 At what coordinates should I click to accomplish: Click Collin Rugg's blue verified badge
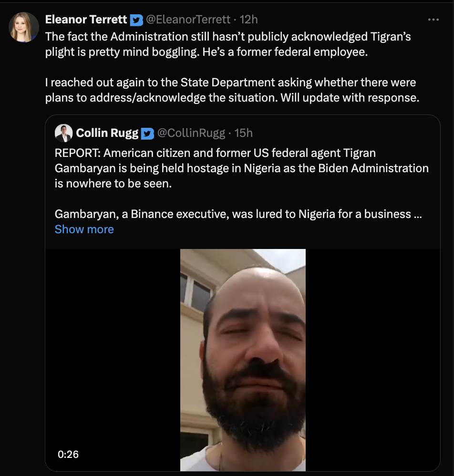coord(148,134)
